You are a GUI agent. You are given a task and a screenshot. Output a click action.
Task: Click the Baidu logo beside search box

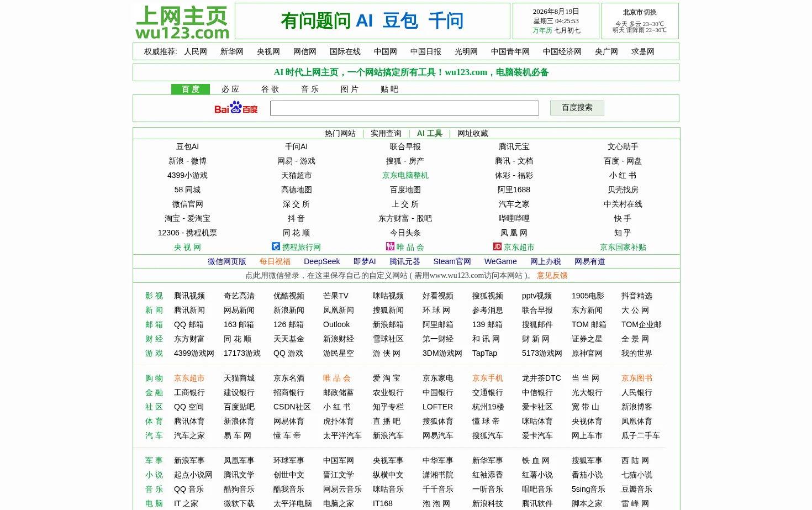point(236,108)
